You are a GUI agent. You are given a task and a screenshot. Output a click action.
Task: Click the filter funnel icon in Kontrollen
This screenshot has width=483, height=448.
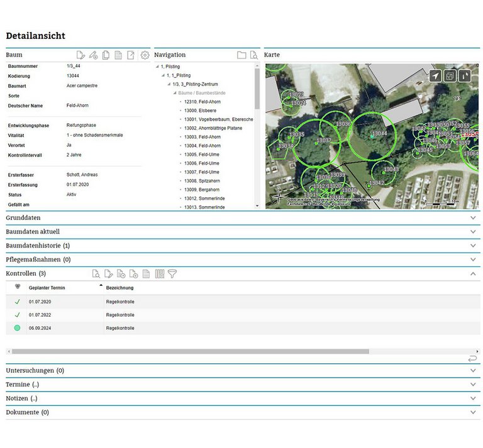click(x=172, y=273)
